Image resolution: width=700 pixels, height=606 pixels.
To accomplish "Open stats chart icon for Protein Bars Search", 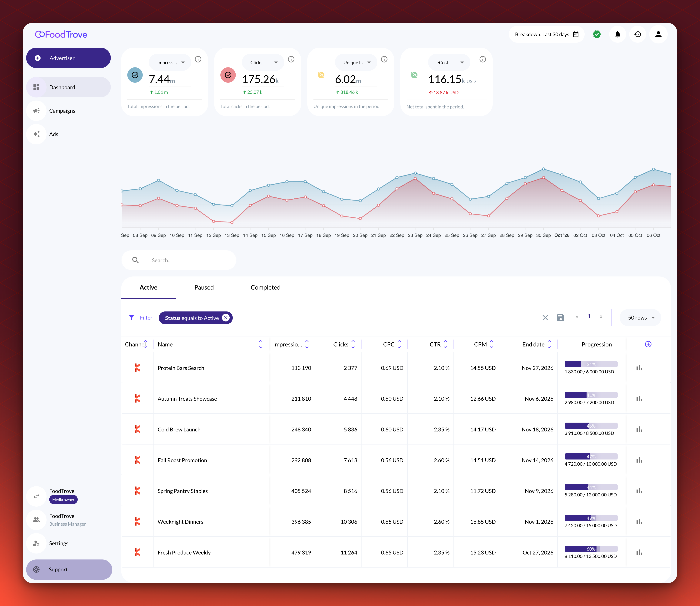I will 639,368.
